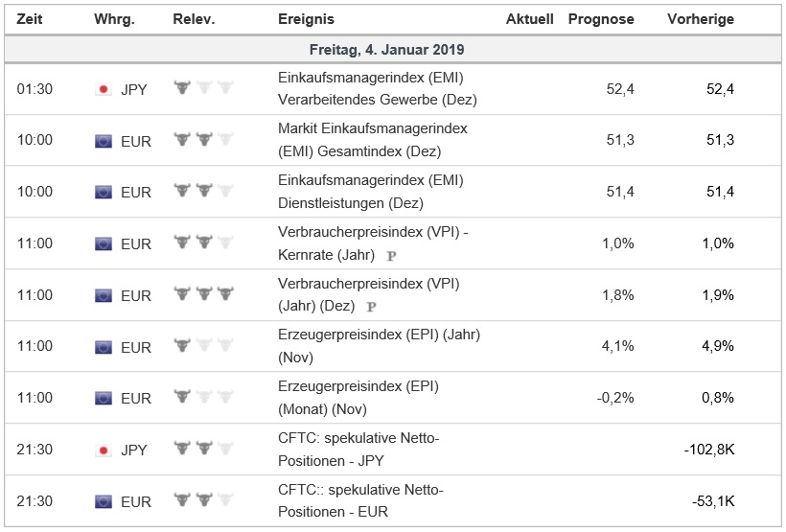Image resolution: width=786 pixels, height=532 pixels.
Task: Click the Vorherige column header
Action: tap(701, 19)
